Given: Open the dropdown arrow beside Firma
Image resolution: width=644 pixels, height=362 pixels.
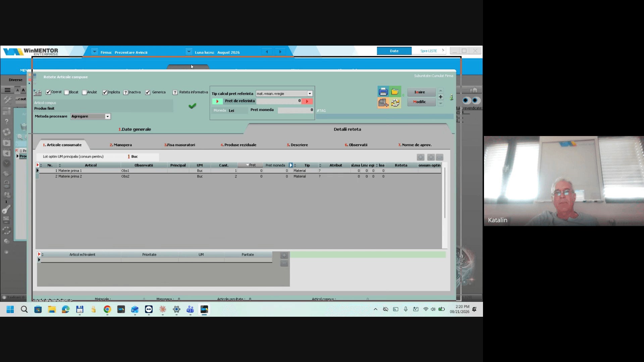Looking at the screenshot, I should 95,52.
